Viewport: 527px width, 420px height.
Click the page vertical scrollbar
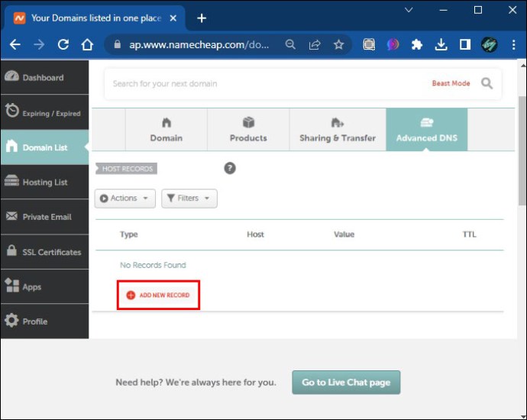coord(522,150)
